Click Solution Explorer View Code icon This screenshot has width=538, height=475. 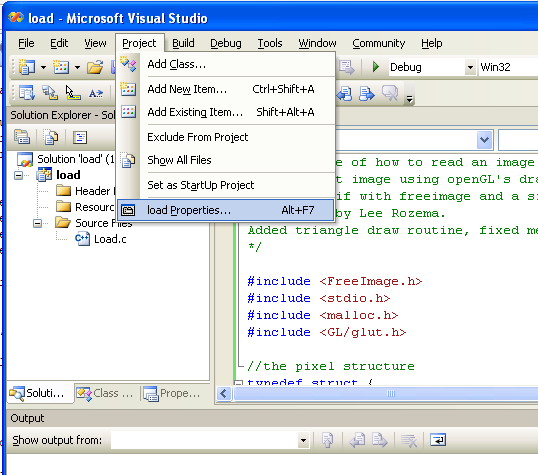[80, 137]
